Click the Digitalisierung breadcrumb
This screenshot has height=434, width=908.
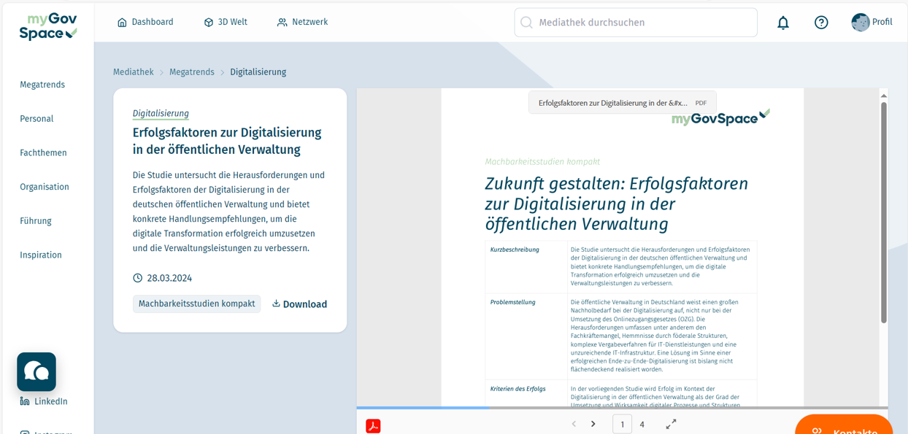tap(258, 72)
